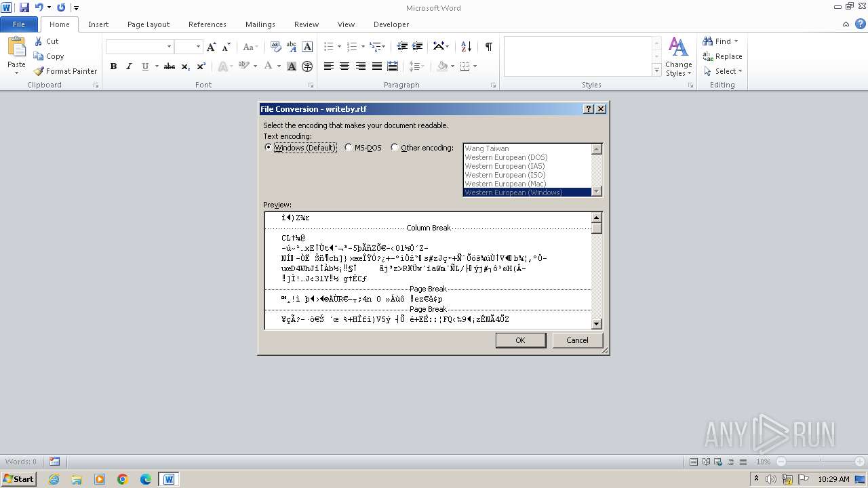
Task: Justify text alignment
Action: [376, 66]
